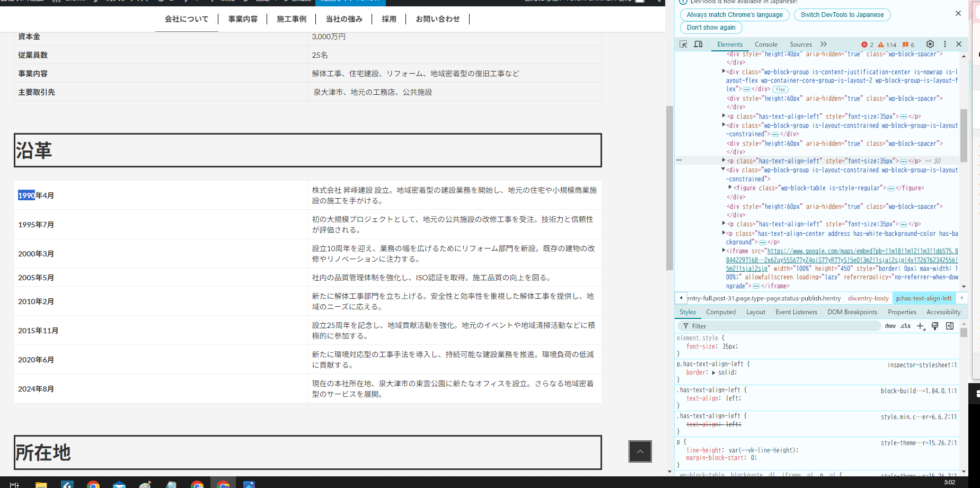This screenshot has width=980, height=488.
Task: Click the 会社について navigation item
Action: pyautogui.click(x=187, y=19)
